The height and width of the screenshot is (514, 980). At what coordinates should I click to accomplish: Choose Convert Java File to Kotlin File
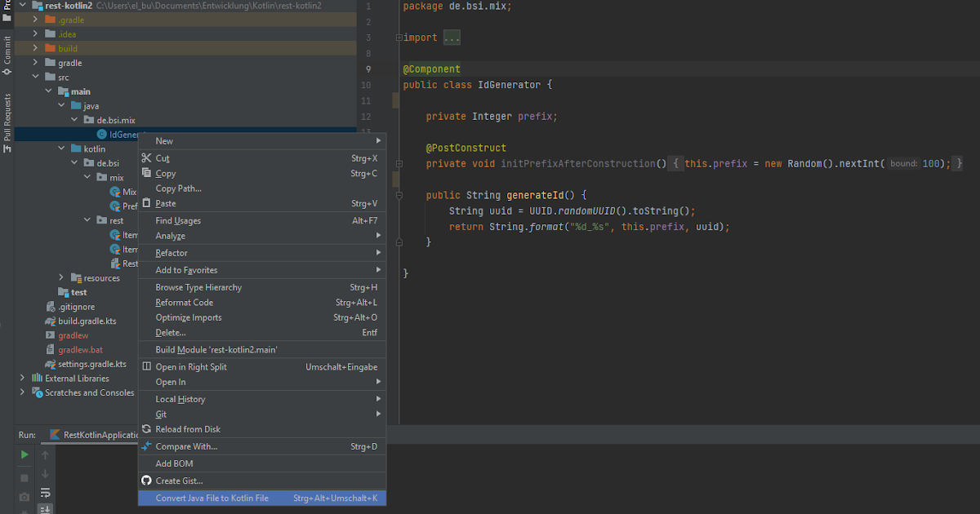(212, 498)
